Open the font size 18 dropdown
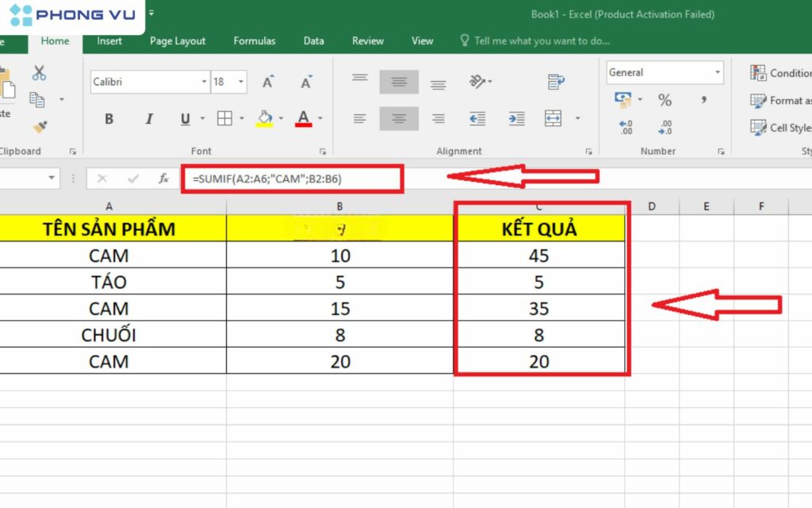Image resolution: width=812 pixels, height=508 pixels. tap(240, 82)
